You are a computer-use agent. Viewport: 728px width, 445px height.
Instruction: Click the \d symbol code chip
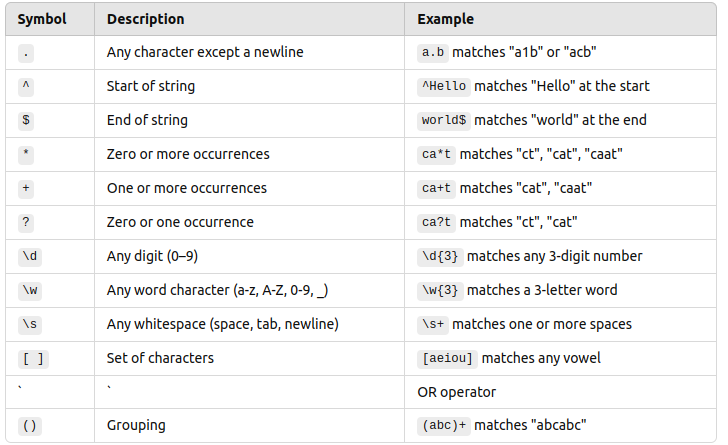click(x=29, y=256)
